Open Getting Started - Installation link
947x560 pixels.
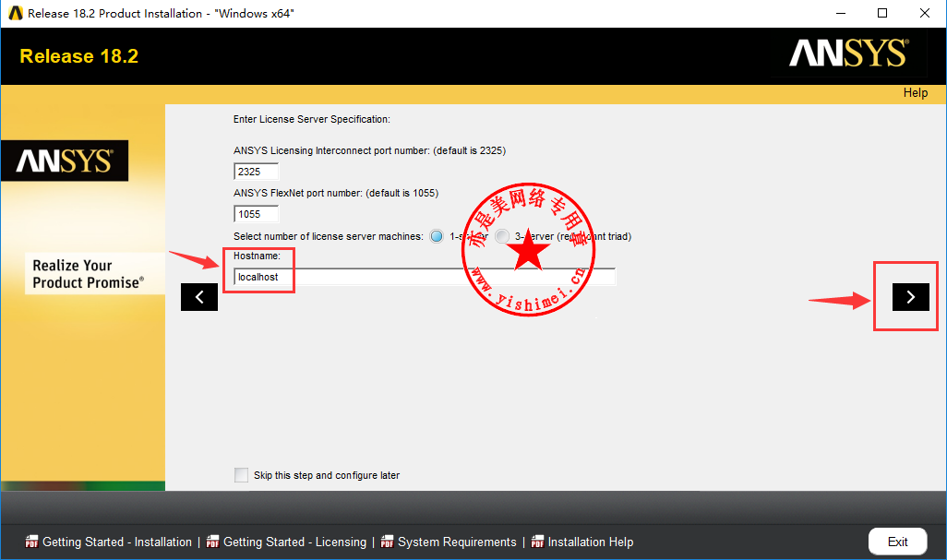(x=117, y=542)
